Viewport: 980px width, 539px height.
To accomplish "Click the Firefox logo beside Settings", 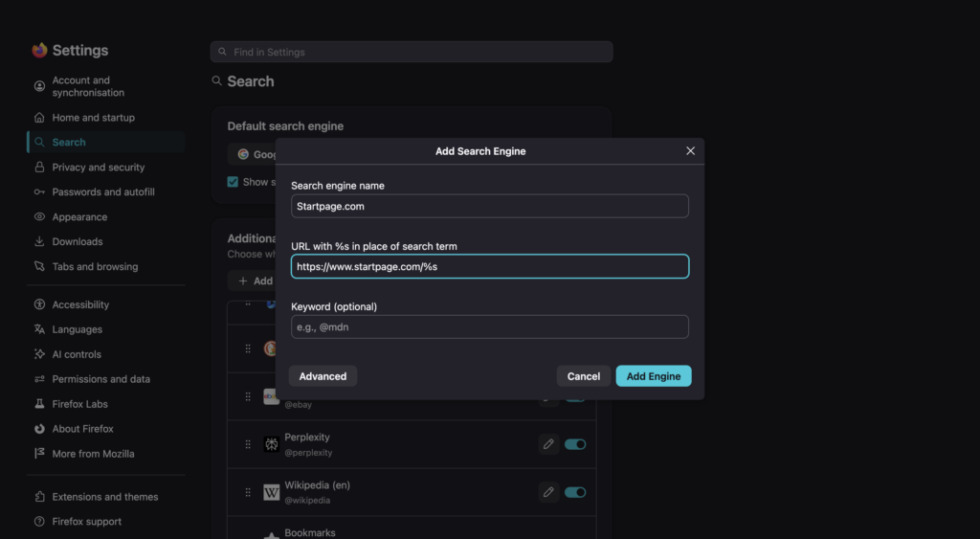I will pyautogui.click(x=39, y=50).
